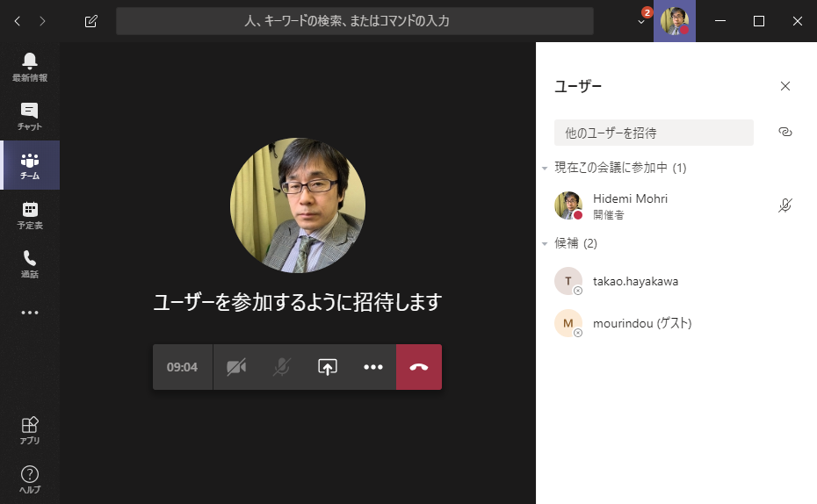
Task: Hang up the call with red button
Action: click(419, 367)
